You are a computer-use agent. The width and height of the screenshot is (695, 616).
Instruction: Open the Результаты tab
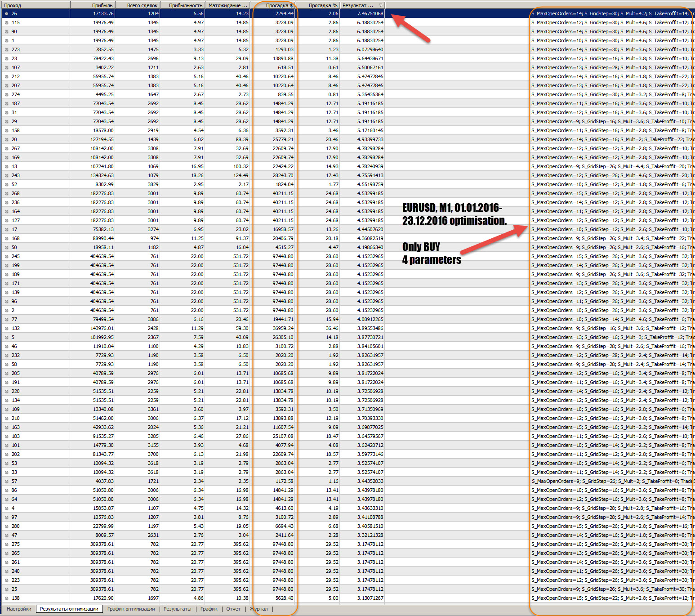(x=177, y=609)
